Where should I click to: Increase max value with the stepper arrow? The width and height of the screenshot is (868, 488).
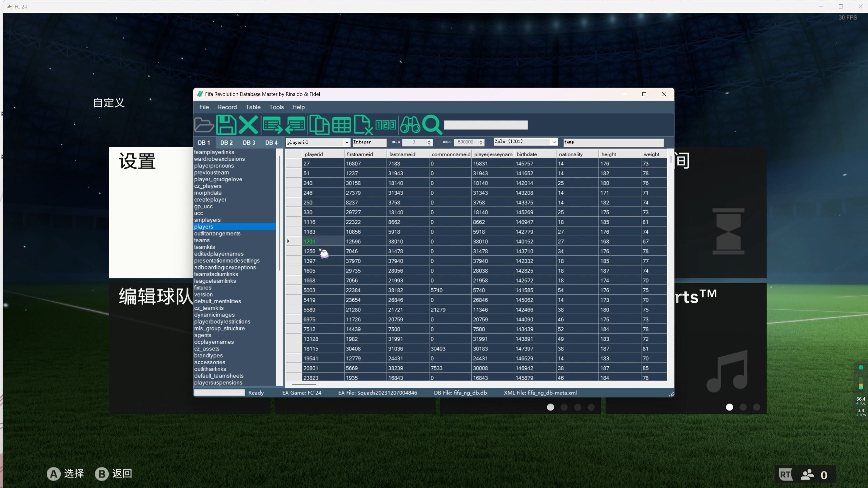click(x=481, y=140)
